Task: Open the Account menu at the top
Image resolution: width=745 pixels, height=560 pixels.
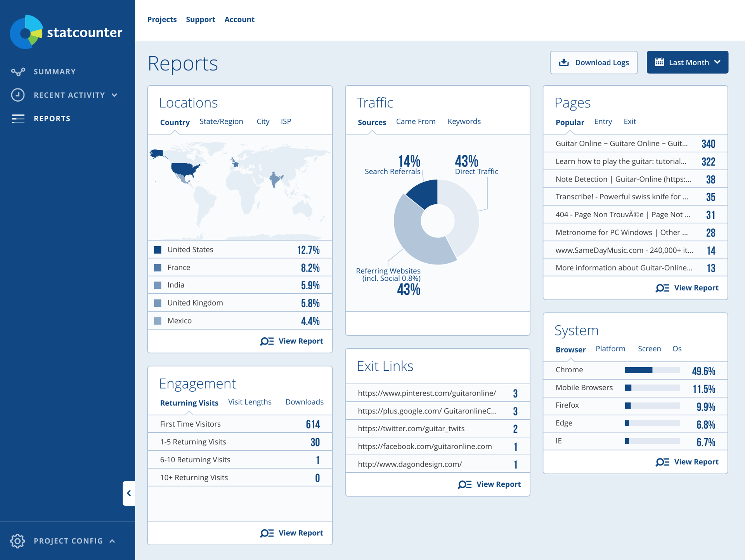Action: 239,19
